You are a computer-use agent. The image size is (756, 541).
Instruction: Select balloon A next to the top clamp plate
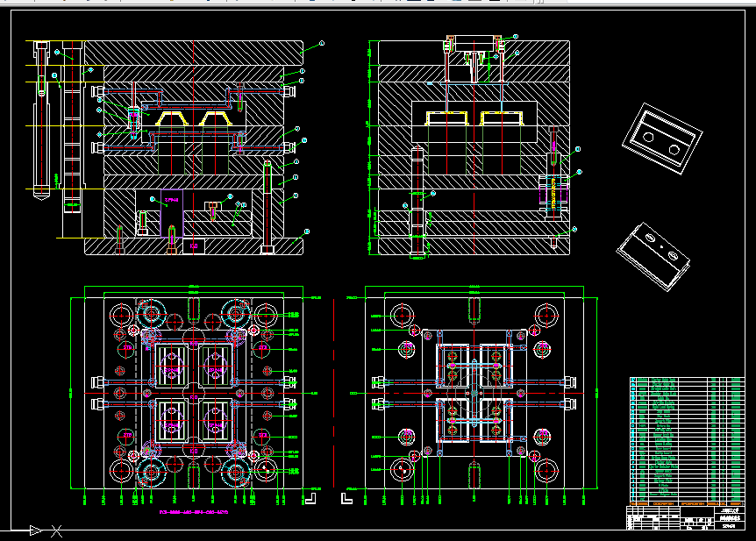click(322, 43)
